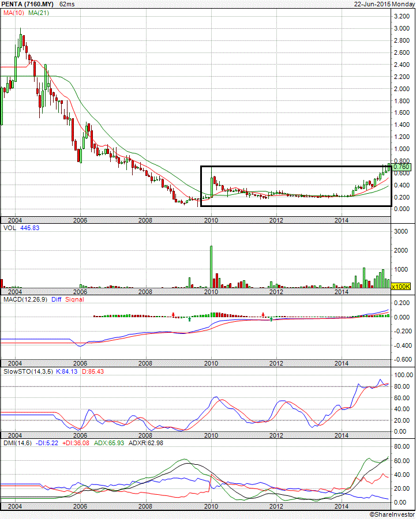Click the -DI:5.22 value
This screenshot has width=420, height=519.
coord(47,443)
